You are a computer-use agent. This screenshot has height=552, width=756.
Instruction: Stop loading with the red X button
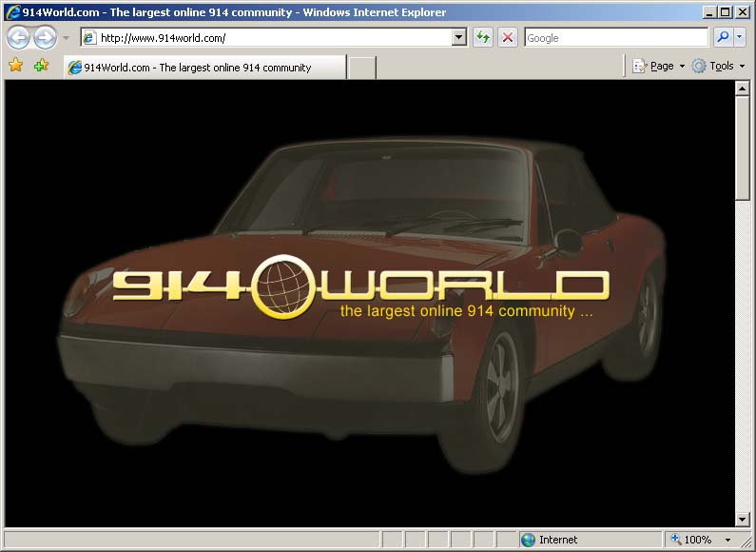(508, 38)
